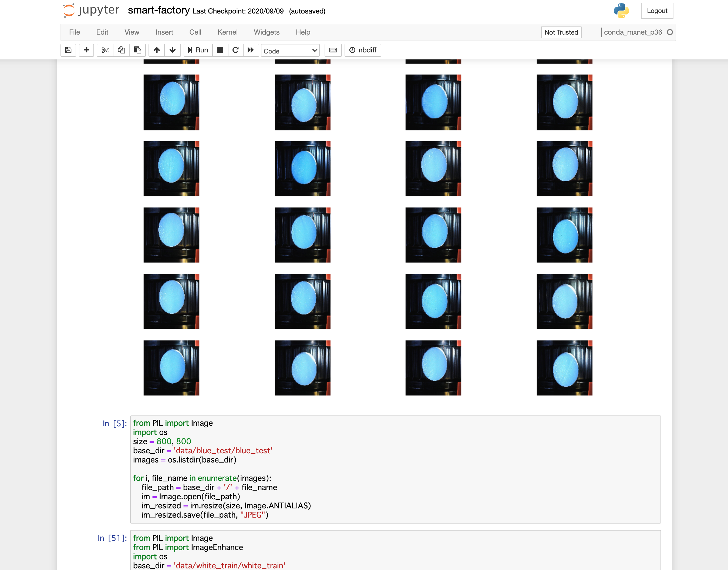
Task: Click the nbdiff button
Action: (363, 50)
